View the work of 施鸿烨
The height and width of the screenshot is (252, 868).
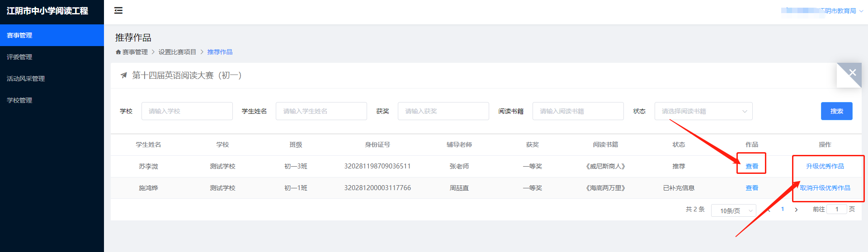(x=752, y=188)
